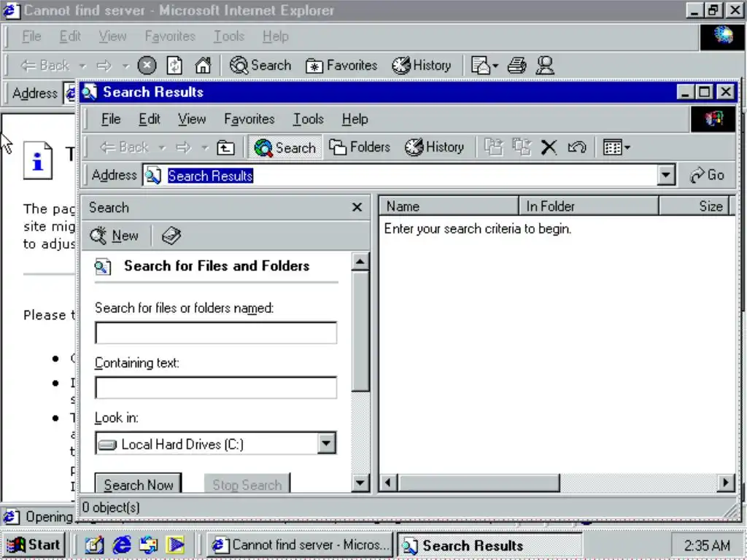The image size is (747, 560).
Task: Click Refresh icon in Internet Explorer toolbar
Action: (x=174, y=65)
